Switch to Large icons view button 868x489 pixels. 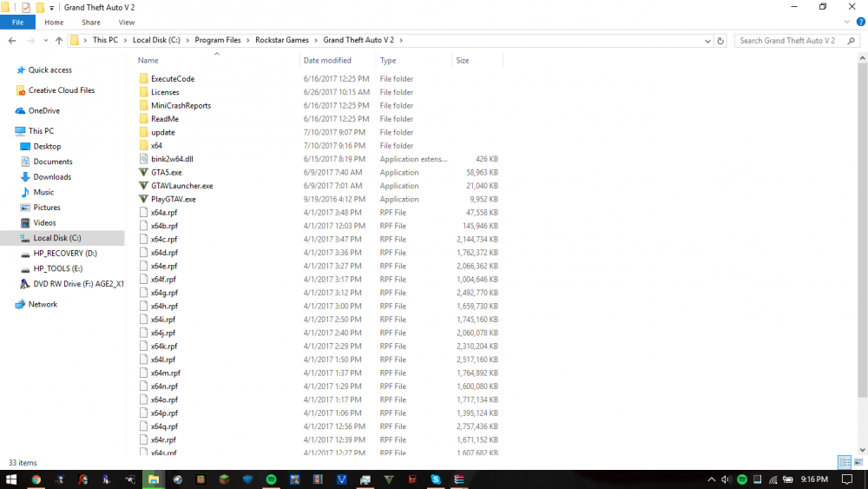(x=858, y=462)
